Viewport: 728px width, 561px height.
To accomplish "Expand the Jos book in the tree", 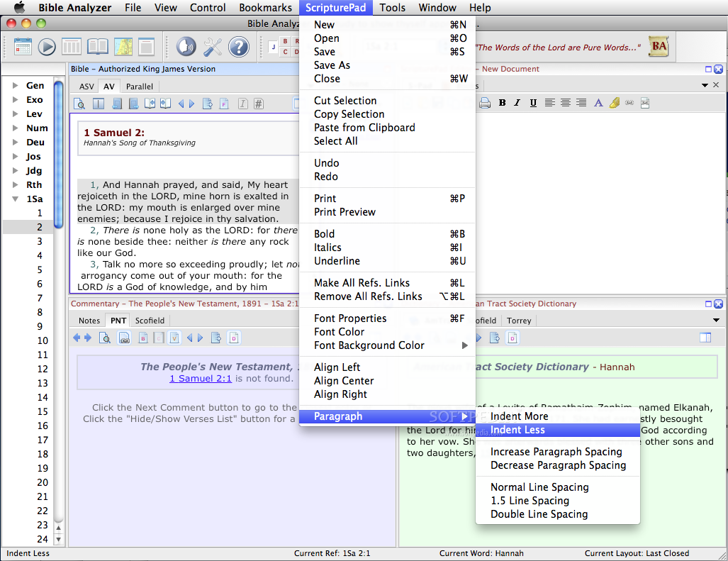I will (x=16, y=156).
